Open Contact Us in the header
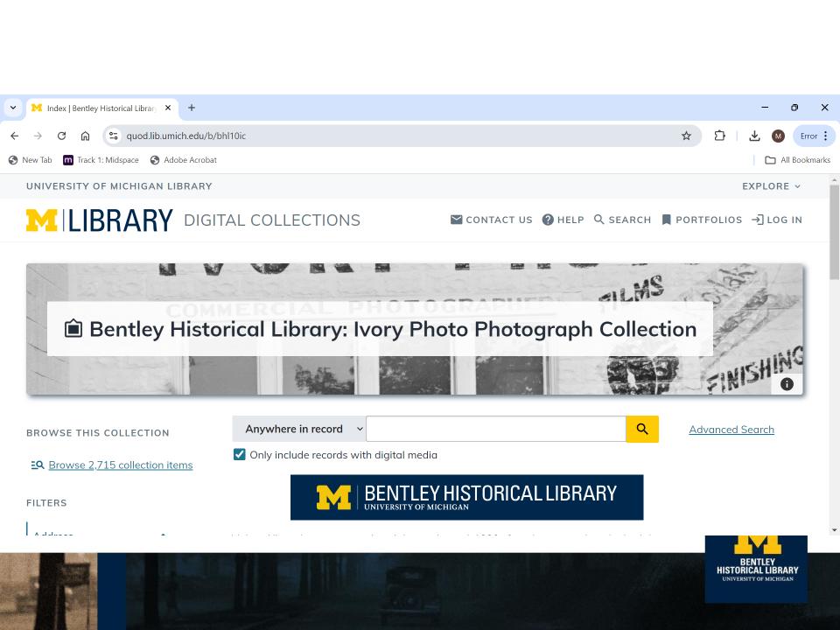The width and height of the screenshot is (840, 630). pos(491,220)
